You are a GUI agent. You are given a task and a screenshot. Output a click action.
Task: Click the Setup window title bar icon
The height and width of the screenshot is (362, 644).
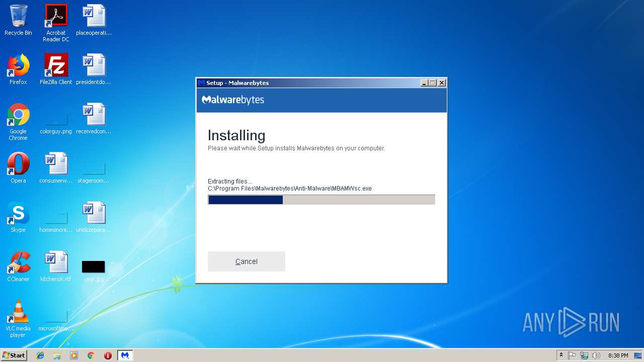201,83
